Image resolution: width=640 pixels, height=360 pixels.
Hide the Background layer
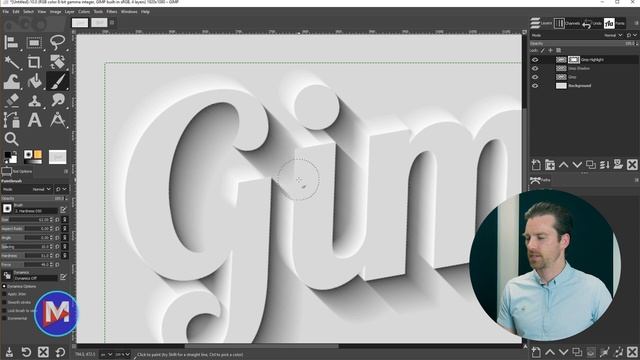coord(535,86)
